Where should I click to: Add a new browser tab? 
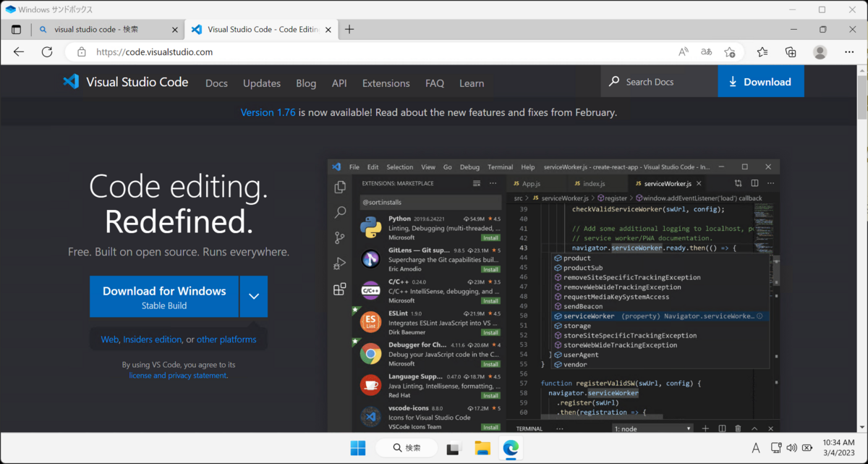[x=349, y=30]
